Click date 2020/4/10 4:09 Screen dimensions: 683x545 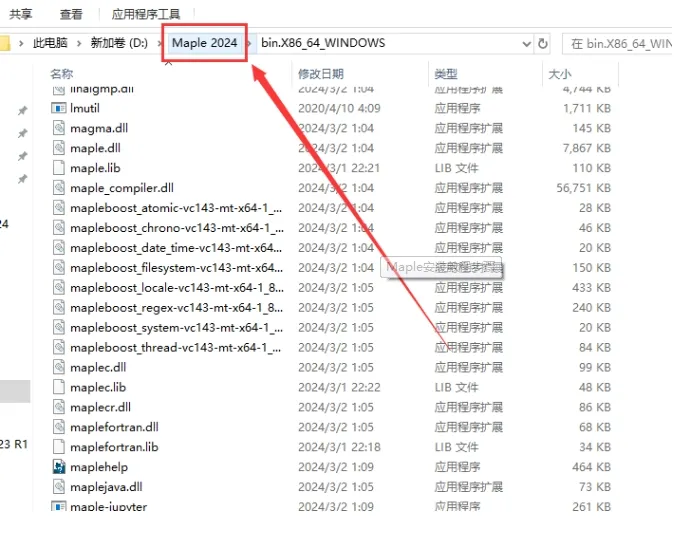(339, 108)
